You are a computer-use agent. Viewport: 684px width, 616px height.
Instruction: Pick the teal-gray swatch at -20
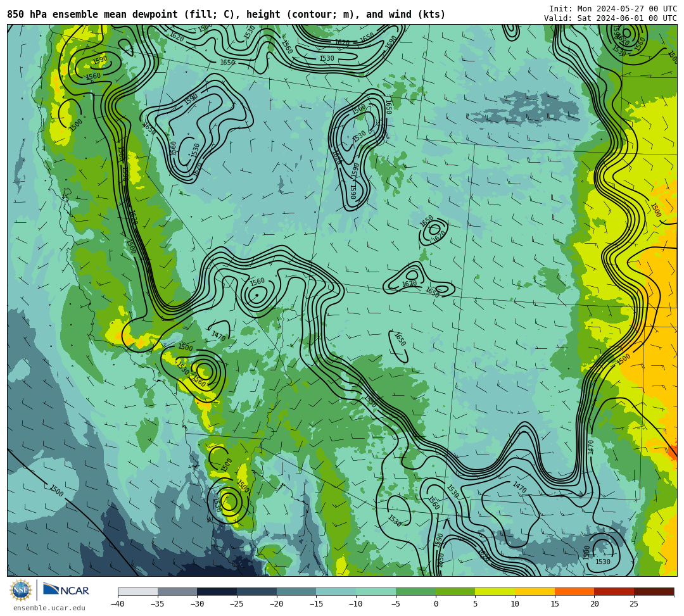pyautogui.click(x=296, y=591)
